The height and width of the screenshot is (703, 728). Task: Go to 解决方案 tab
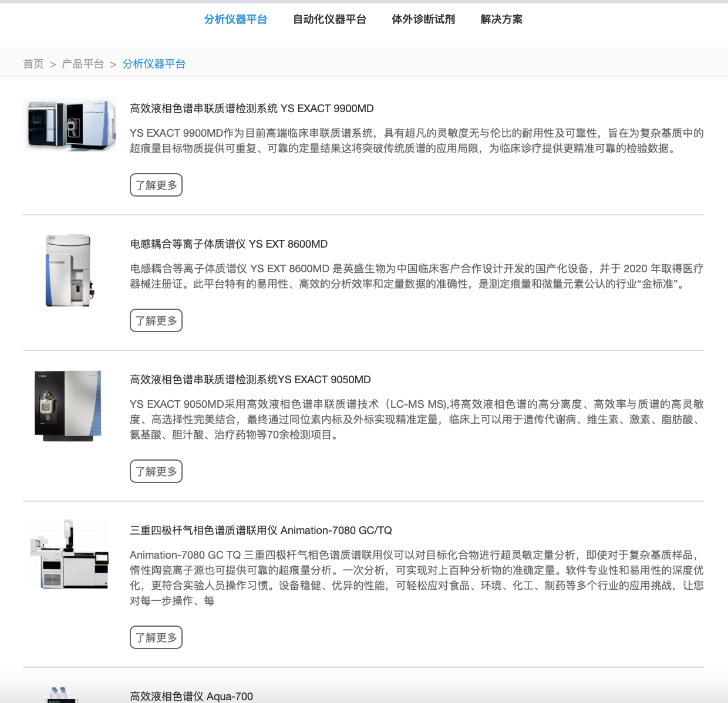click(x=501, y=19)
